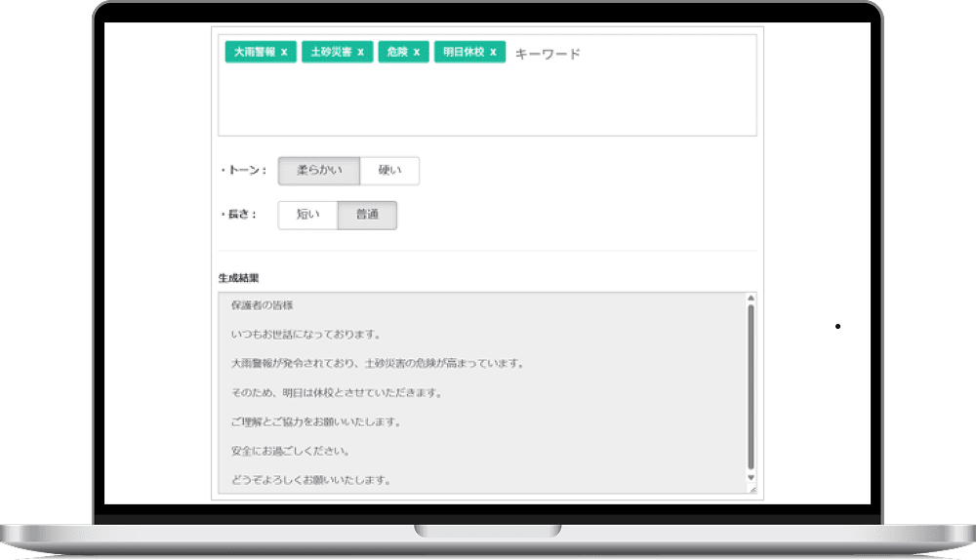This screenshot has height=560, width=976.
Task: Click the 土砂災害 tag label
Action: pyautogui.click(x=331, y=53)
